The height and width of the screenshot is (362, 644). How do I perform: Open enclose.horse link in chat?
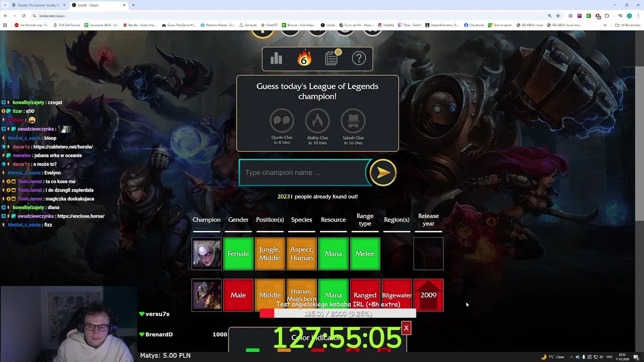click(80, 216)
